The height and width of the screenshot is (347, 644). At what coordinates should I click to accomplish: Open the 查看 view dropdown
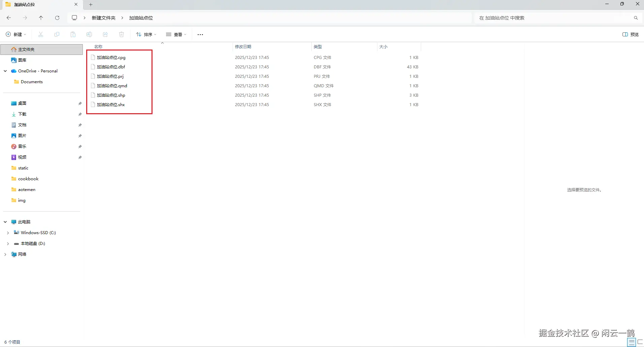click(176, 34)
